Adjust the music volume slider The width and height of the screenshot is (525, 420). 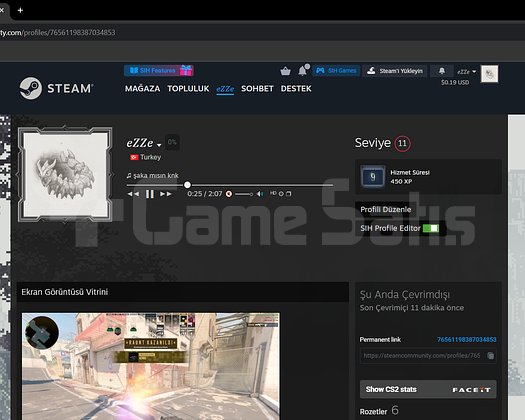[x=244, y=194]
